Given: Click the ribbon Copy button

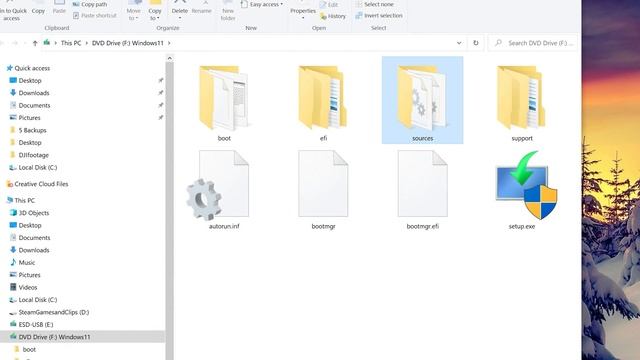Looking at the screenshot, I should tap(38, 8).
